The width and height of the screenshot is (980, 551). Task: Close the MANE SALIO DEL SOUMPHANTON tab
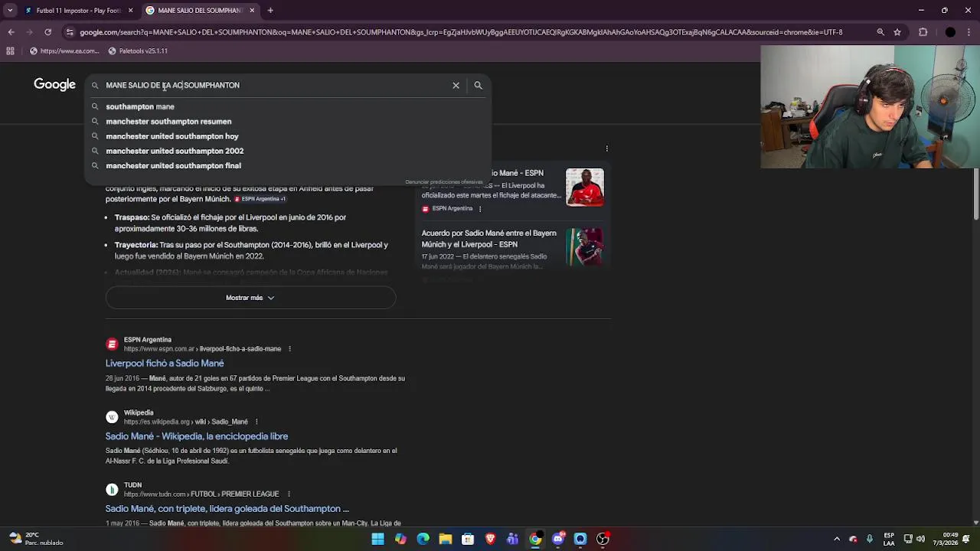point(252,11)
